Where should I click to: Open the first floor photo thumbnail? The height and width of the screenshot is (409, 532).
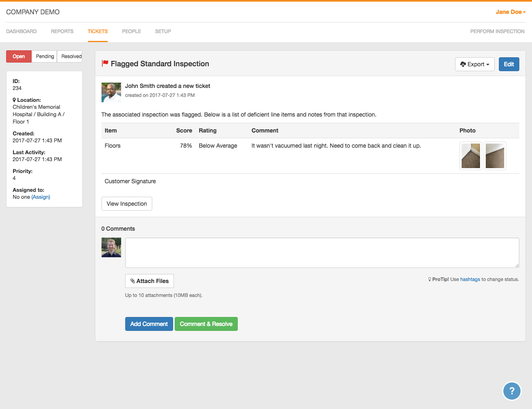471,156
